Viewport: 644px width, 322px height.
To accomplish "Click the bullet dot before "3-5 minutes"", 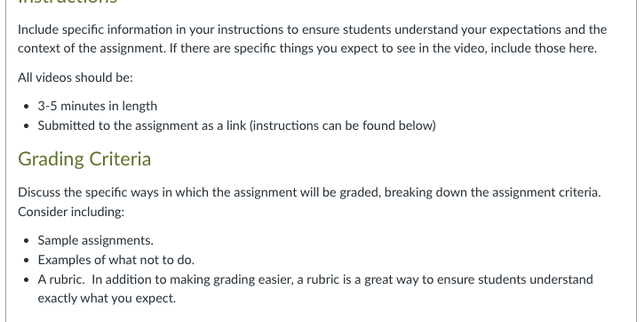I will (28, 107).
